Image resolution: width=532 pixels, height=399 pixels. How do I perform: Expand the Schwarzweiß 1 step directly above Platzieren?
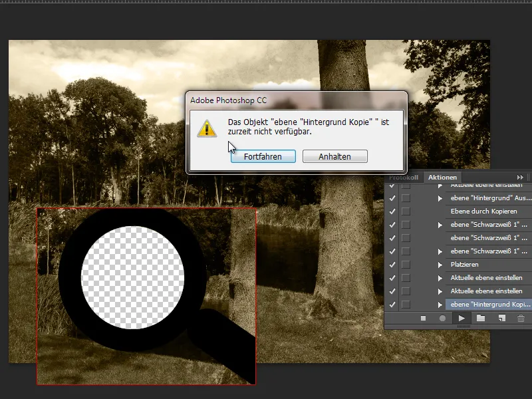coord(440,251)
